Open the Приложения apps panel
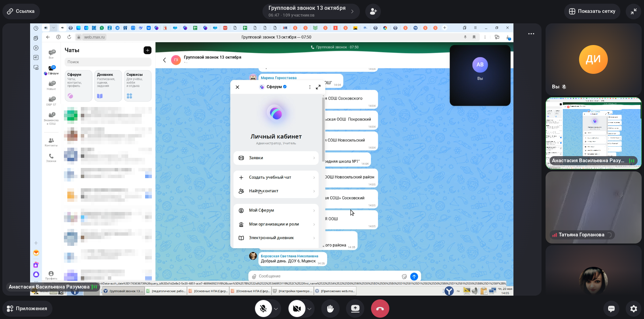 (x=27, y=309)
